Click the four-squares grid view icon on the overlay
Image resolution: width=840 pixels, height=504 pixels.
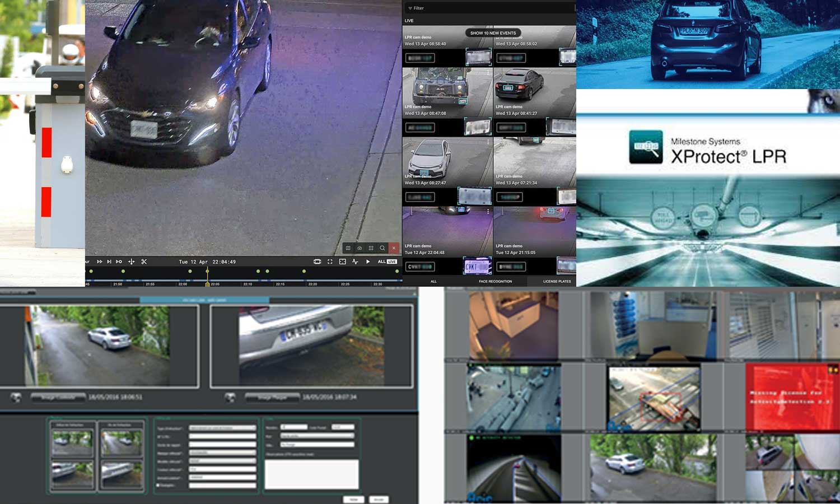[x=371, y=248]
